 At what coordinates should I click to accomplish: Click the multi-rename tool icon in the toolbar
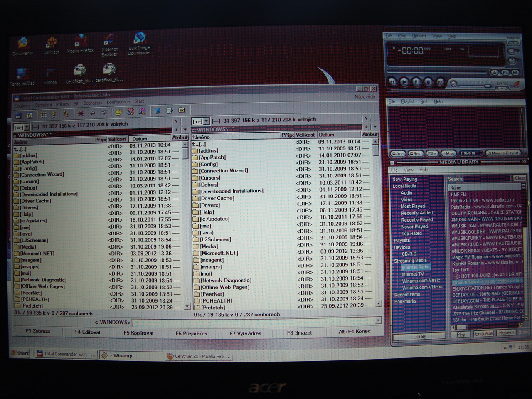[170, 111]
